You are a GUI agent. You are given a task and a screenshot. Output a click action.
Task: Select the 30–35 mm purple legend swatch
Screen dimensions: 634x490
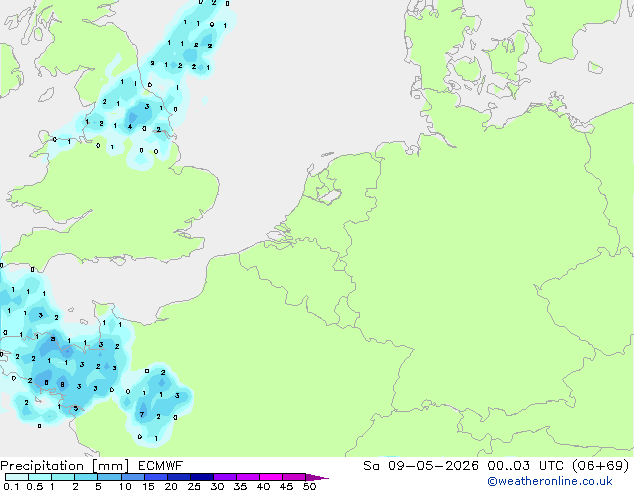coord(225,477)
